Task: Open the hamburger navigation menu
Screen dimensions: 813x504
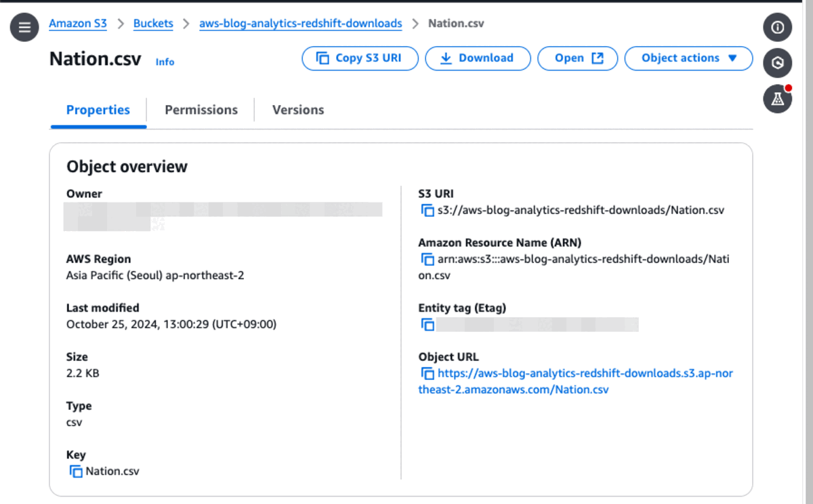Action: (24, 27)
